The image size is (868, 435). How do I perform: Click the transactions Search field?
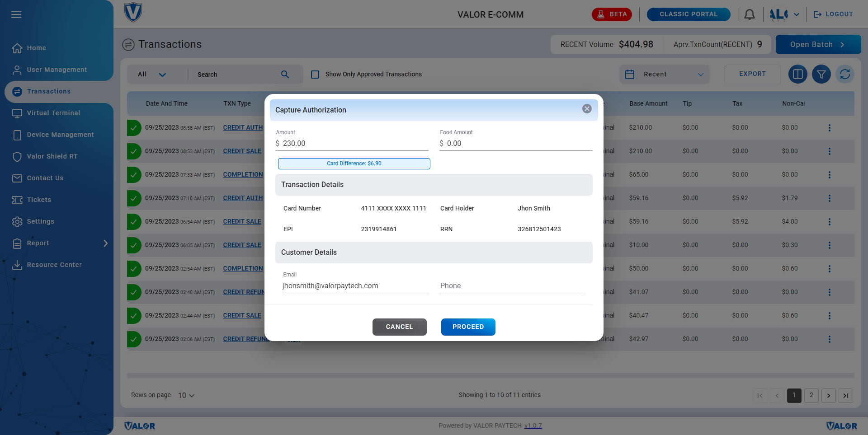(237, 75)
